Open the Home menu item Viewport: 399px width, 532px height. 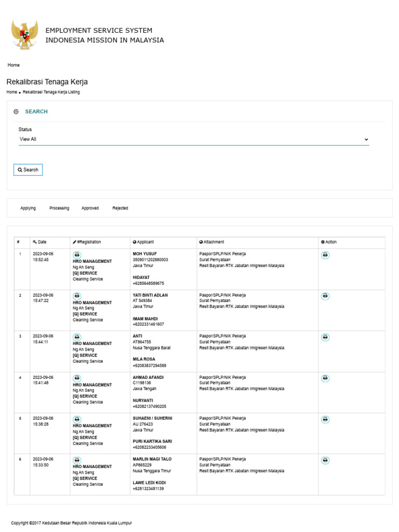[x=14, y=65]
